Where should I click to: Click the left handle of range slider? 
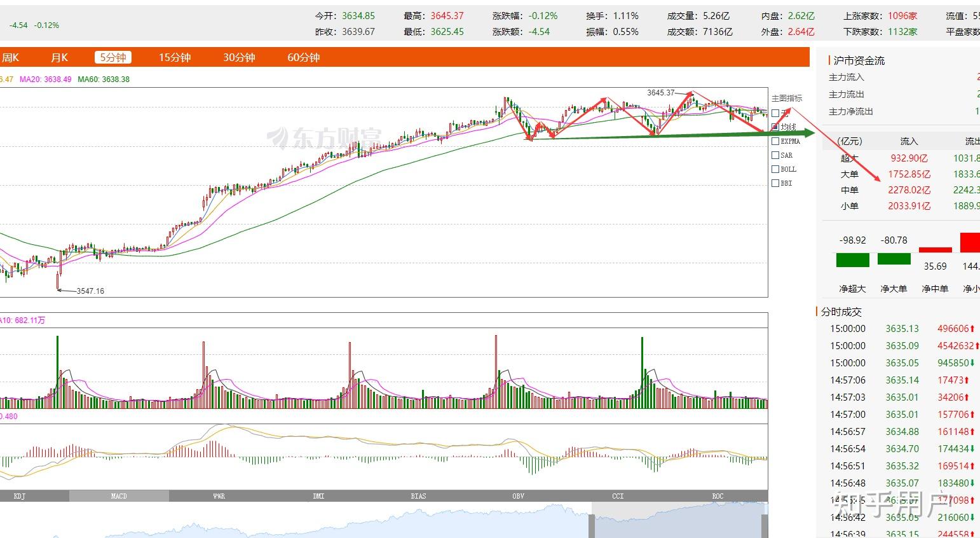pyautogui.click(x=592, y=526)
